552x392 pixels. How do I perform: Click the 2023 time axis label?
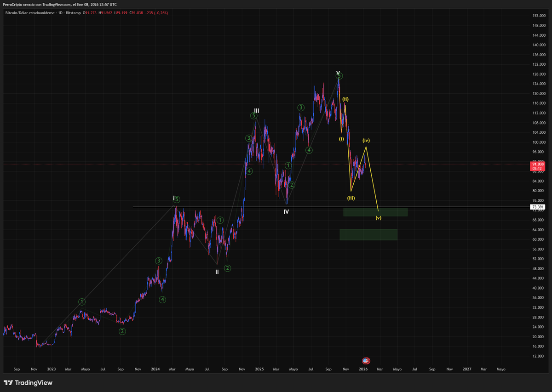coord(52,369)
